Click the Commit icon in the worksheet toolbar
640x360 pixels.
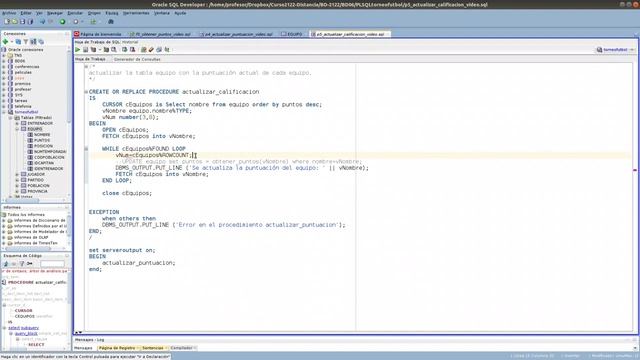(124, 49)
